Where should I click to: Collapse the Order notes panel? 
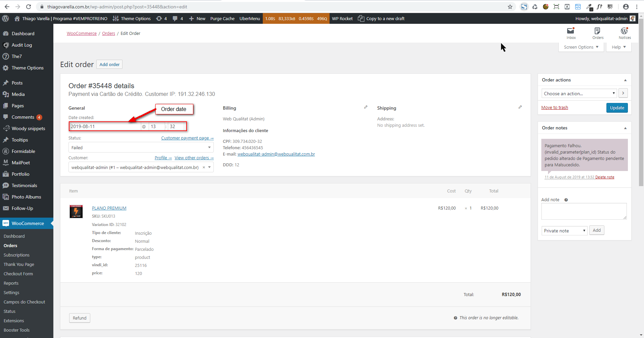tap(625, 128)
